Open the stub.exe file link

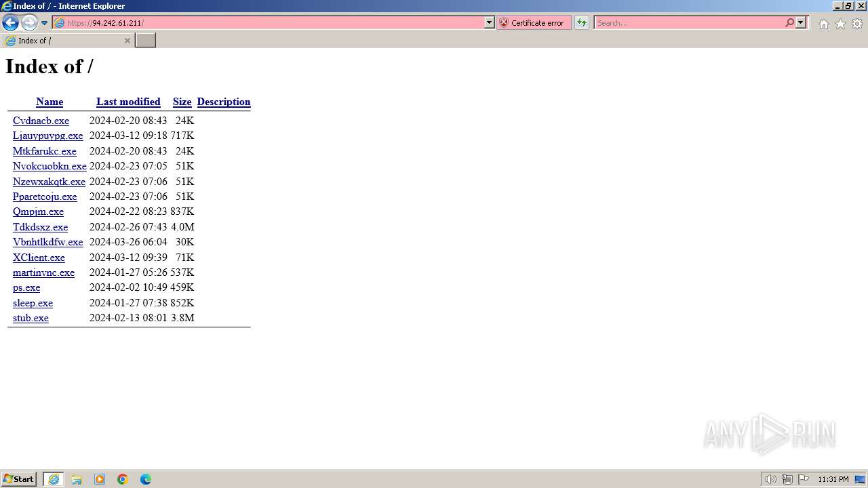[x=31, y=318]
